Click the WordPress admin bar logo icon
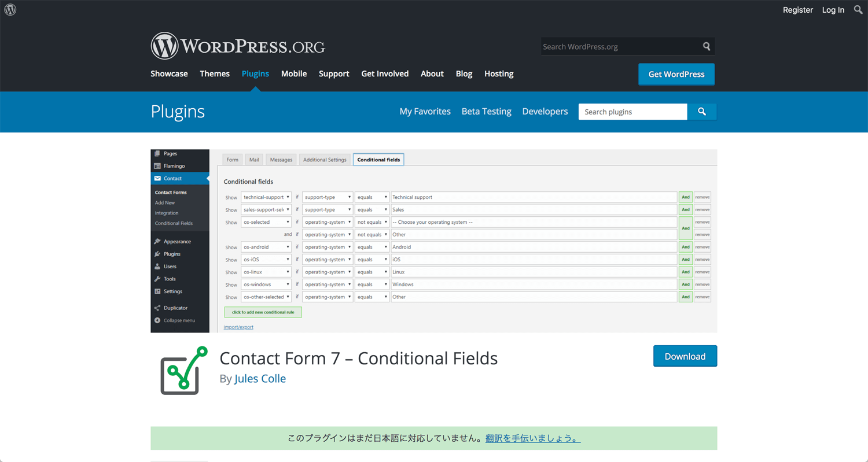The height and width of the screenshot is (462, 868). (10, 10)
